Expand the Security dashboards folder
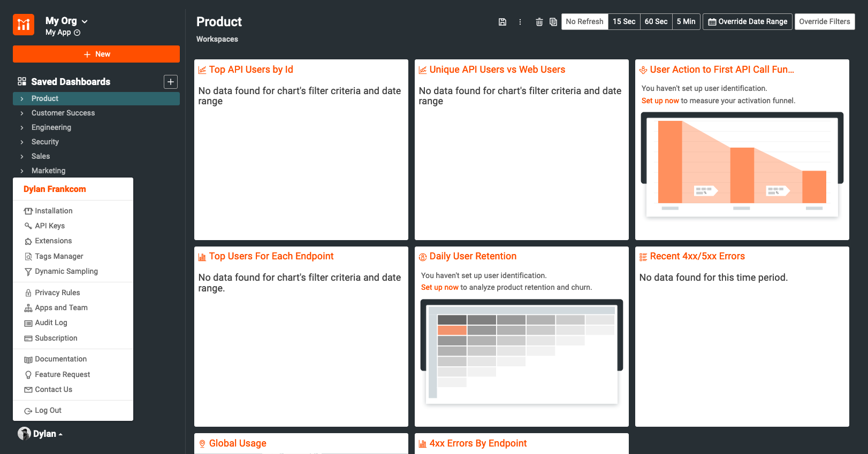The image size is (868, 454). [x=22, y=142]
